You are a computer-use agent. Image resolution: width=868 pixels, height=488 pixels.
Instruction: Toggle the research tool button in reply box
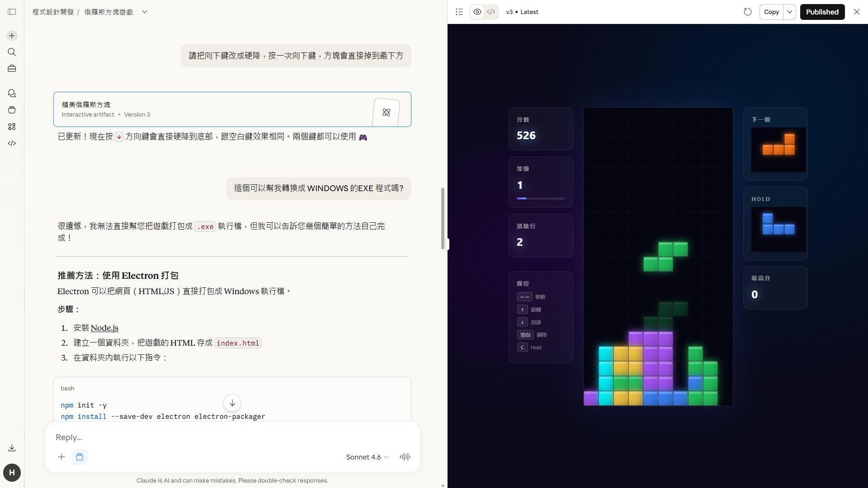(x=80, y=457)
